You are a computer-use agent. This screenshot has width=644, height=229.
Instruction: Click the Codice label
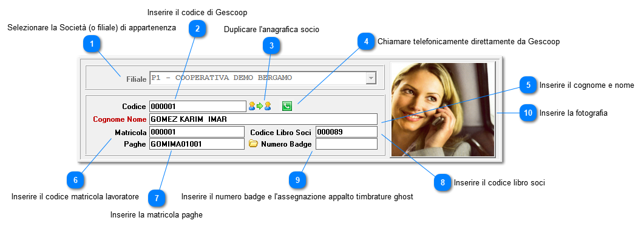134,107
